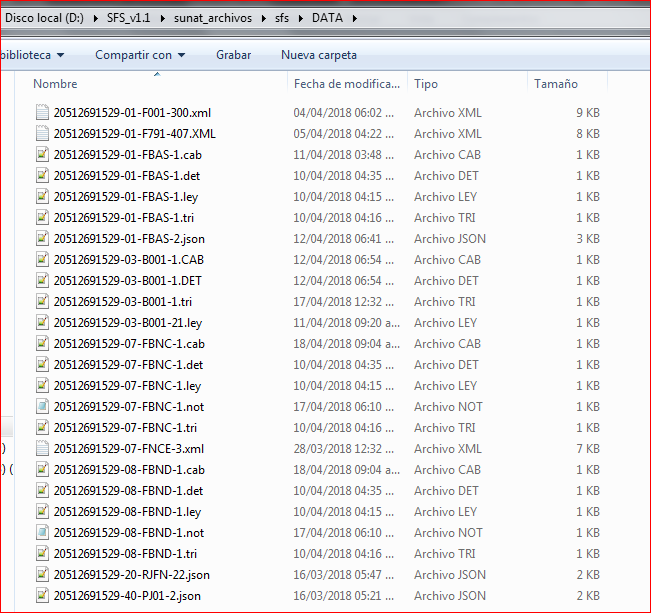Expand the arrow after Disco local (D:)
Image resolution: width=651 pixels, height=613 pixels.
(x=95, y=19)
